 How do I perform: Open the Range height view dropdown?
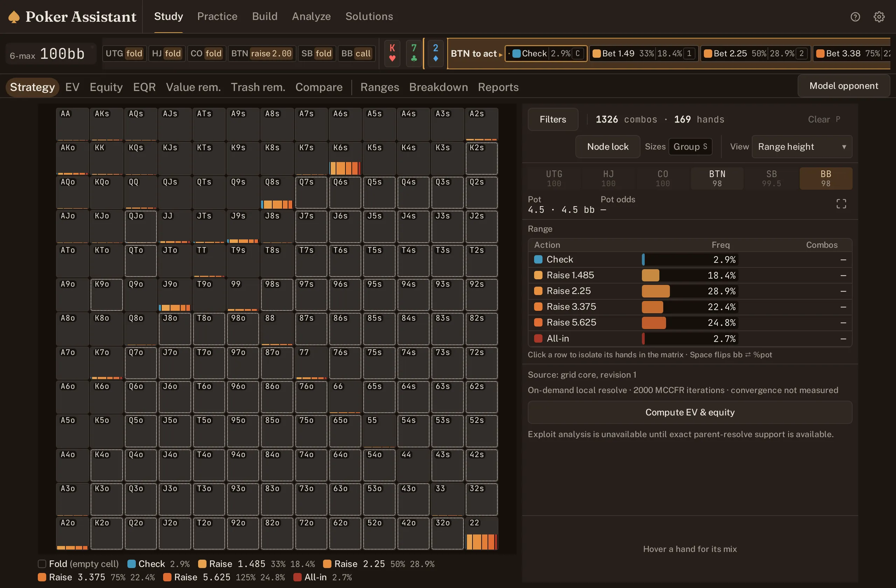[x=802, y=147]
